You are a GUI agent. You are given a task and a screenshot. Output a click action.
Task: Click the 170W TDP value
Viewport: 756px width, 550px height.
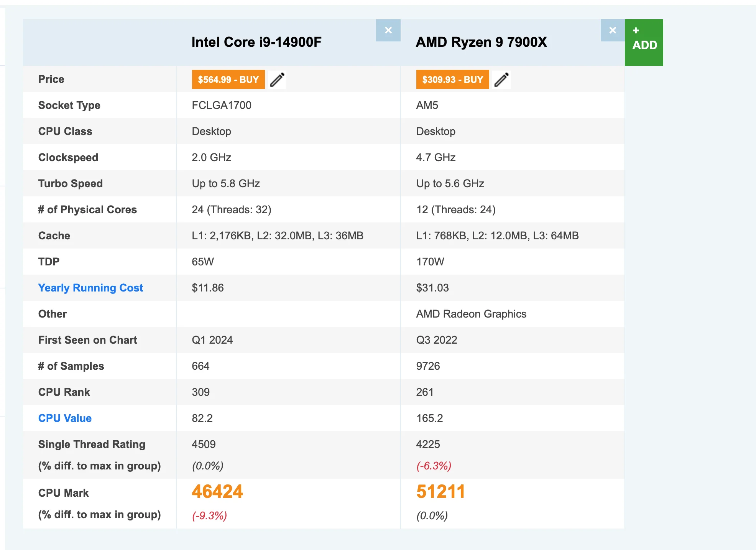[x=430, y=262]
